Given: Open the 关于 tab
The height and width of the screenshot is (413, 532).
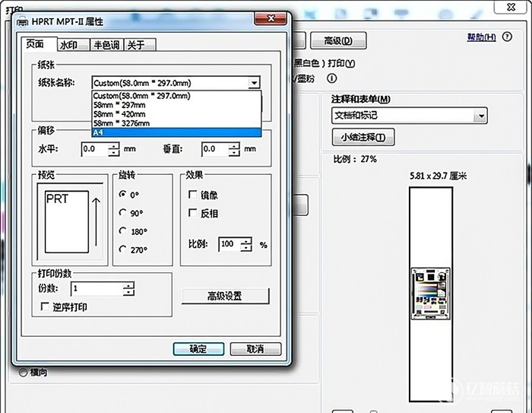Looking at the screenshot, I should (x=140, y=45).
